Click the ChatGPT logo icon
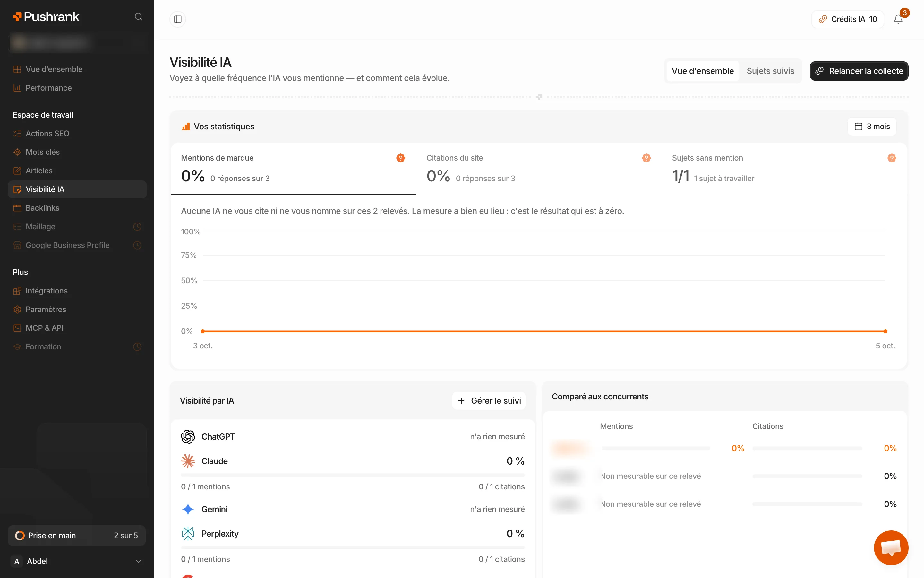 tap(188, 437)
